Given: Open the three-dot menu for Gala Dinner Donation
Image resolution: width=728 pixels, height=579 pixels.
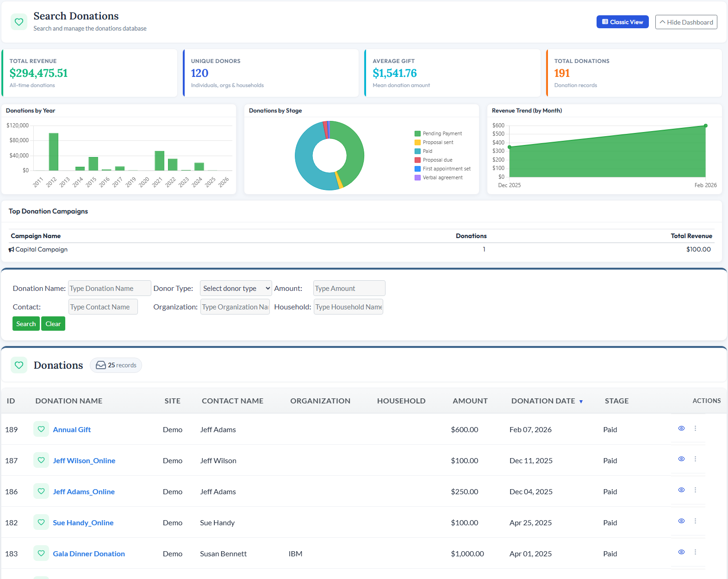Looking at the screenshot, I should 695,552.
